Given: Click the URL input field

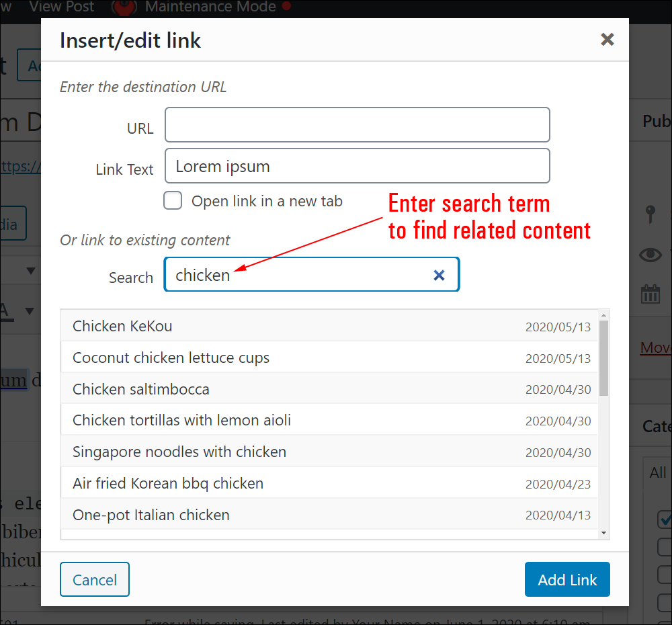Looking at the screenshot, I should pyautogui.click(x=357, y=125).
